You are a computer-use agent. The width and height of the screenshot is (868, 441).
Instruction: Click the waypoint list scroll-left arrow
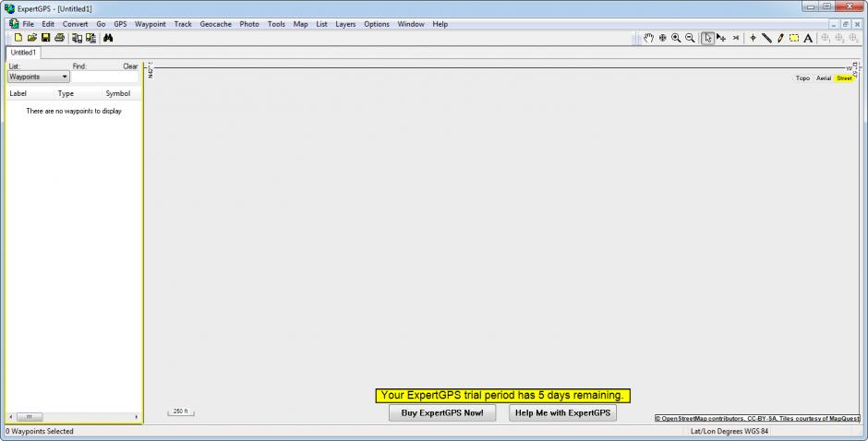pos(11,417)
